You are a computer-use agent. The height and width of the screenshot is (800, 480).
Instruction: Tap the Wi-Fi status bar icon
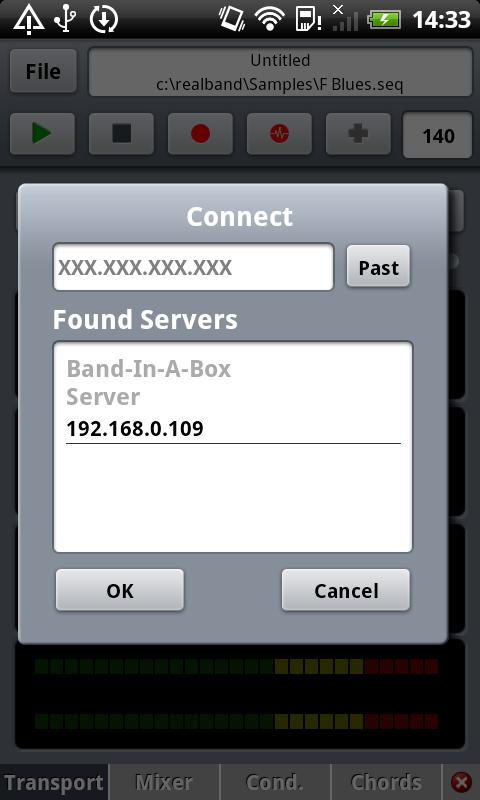(270, 19)
